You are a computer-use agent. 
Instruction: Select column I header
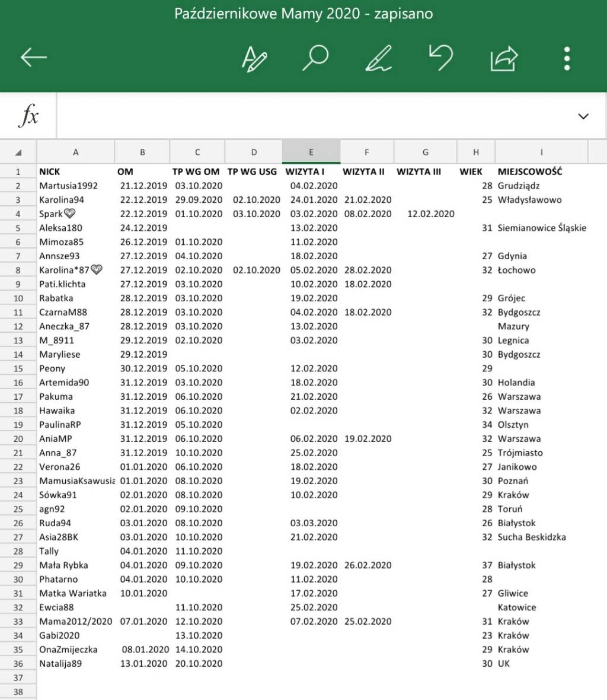pyautogui.click(x=541, y=152)
